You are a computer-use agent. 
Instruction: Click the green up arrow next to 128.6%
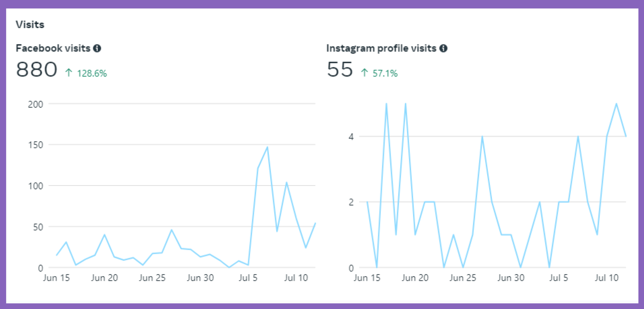(69, 73)
